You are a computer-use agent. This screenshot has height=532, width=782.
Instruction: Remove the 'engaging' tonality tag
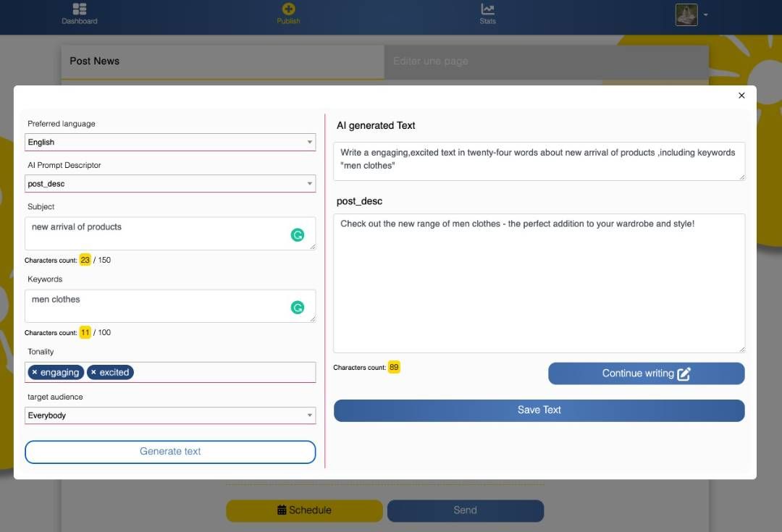(35, 373)
